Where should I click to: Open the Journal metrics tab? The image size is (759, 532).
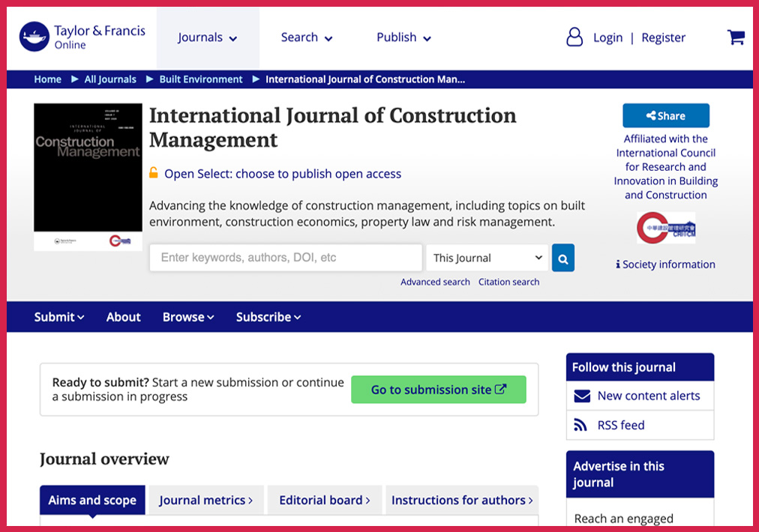[206, 500]
